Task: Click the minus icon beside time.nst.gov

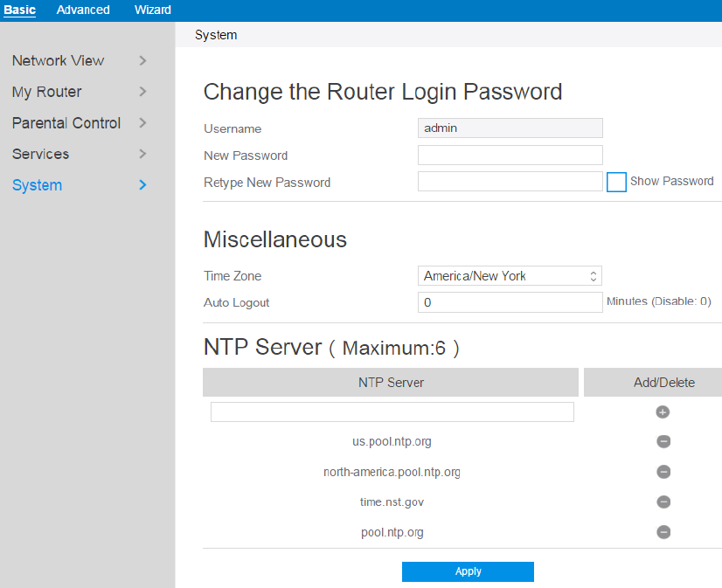Action: click(x=663, y=502)
